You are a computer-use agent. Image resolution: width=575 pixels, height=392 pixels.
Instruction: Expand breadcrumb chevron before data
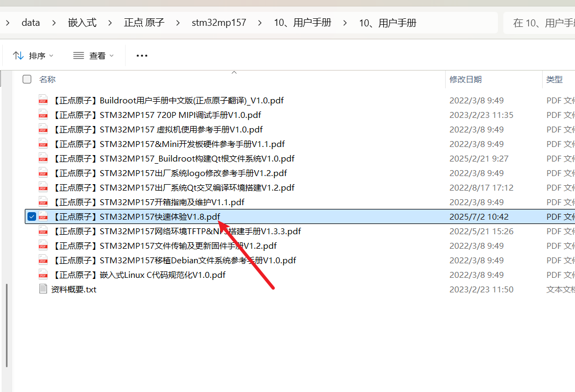click(x=8, y=23)
